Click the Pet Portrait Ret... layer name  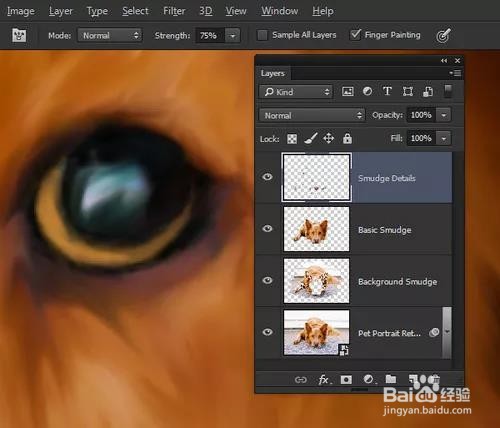[x=389, y=333]
